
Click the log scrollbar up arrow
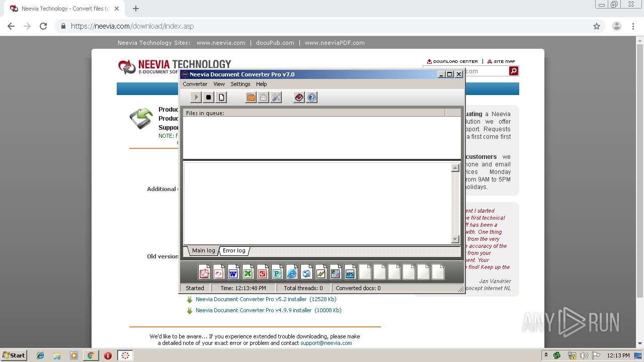[x=455, y=168]
